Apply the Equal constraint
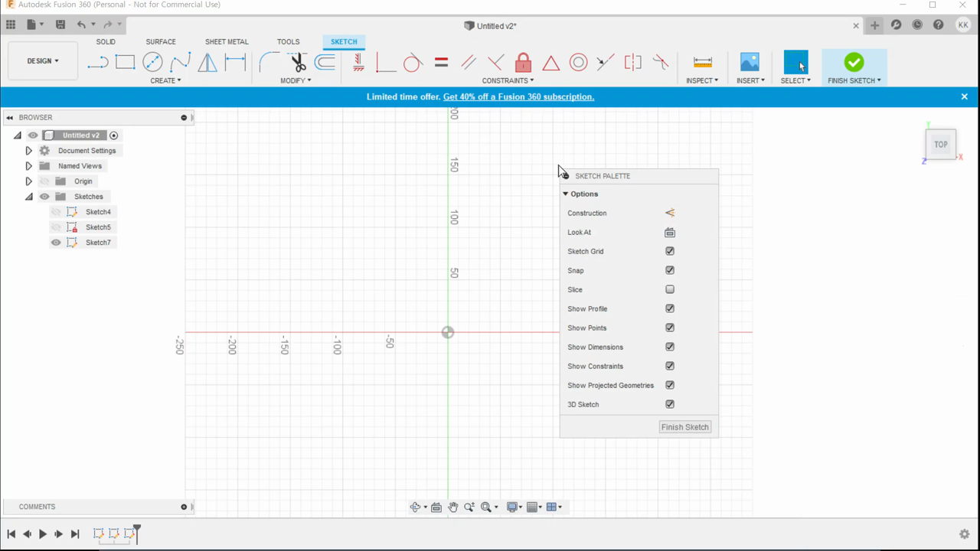The width and height of the screenshot is (980, 551). click(x=441, y=63)
